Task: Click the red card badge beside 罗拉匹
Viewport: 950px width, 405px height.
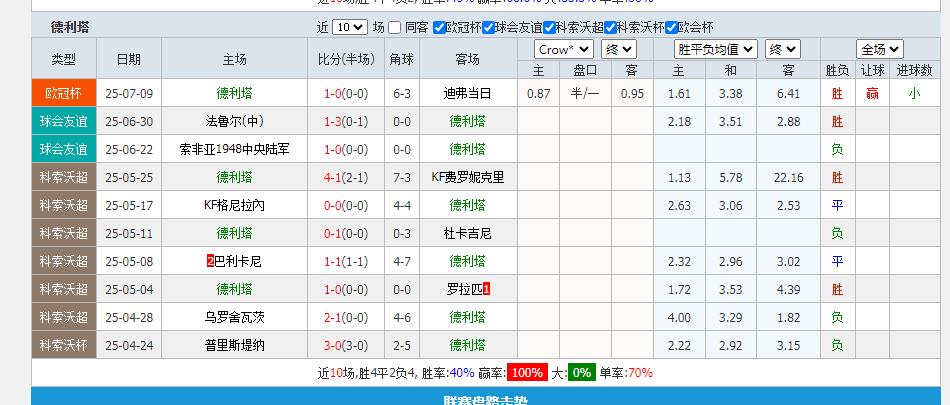Action: [487, 289]
